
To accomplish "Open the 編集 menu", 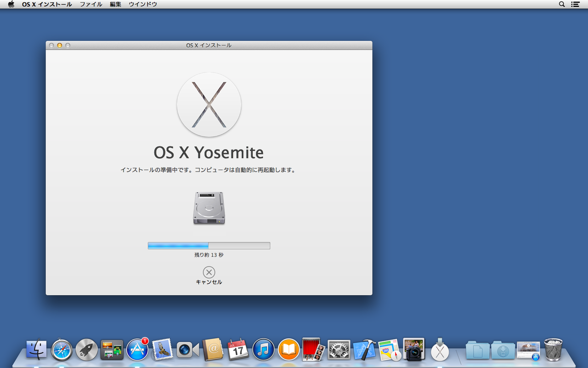I will tap(115, 4).
